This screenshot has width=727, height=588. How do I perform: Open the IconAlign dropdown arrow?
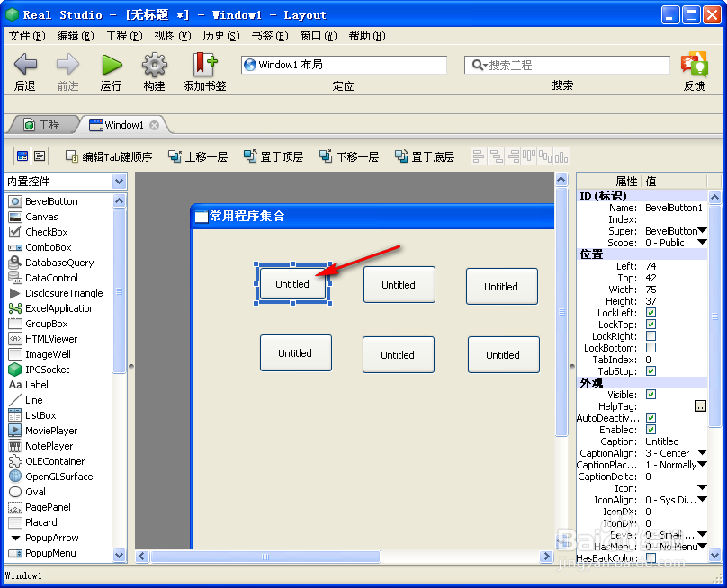pos(702,500)
